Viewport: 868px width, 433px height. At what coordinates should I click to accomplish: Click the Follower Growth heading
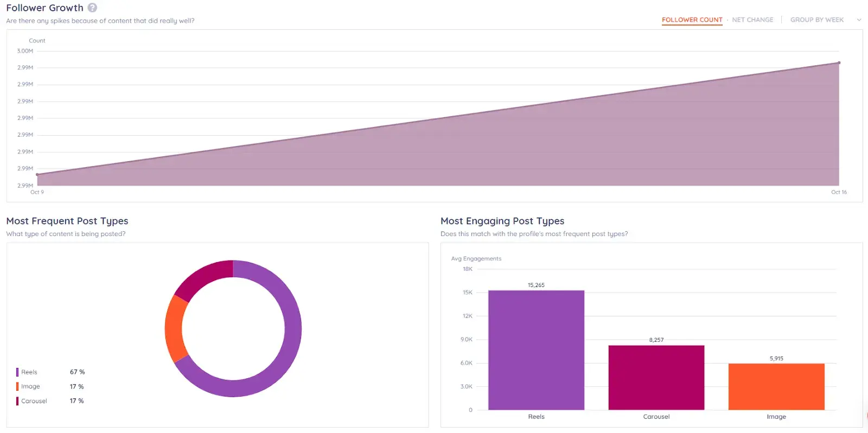coord(44,8)
